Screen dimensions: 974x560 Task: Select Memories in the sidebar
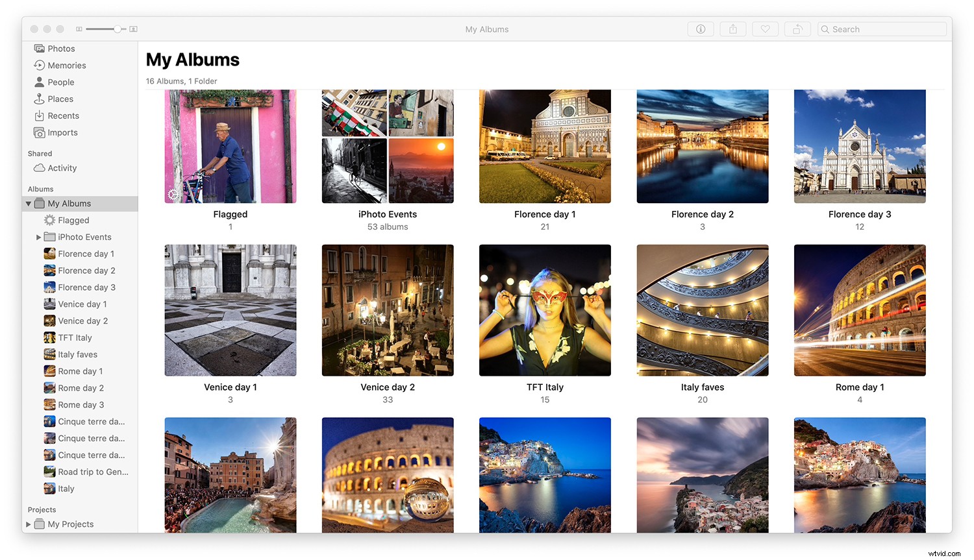point(66,65)
